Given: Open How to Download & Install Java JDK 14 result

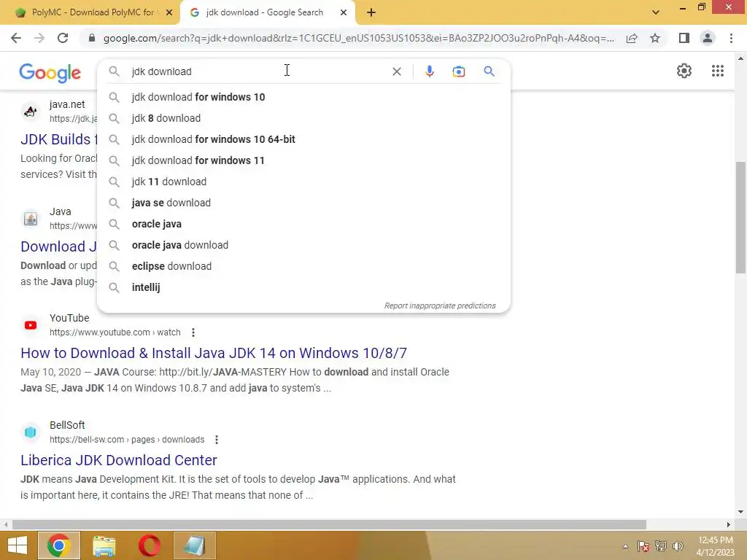Looking at the screenshot, I should pyautogui.click(x=214, y=353).
